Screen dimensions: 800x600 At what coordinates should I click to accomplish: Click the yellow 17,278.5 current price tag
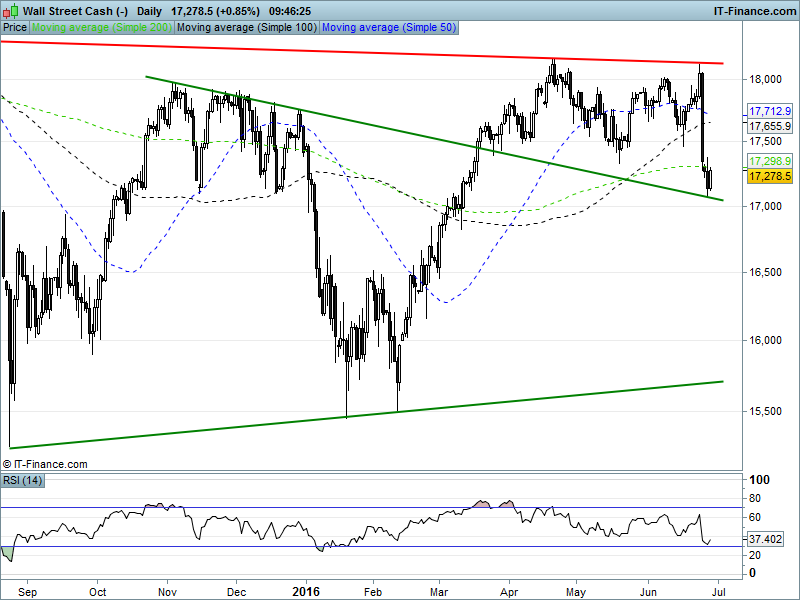pos(770,177)
